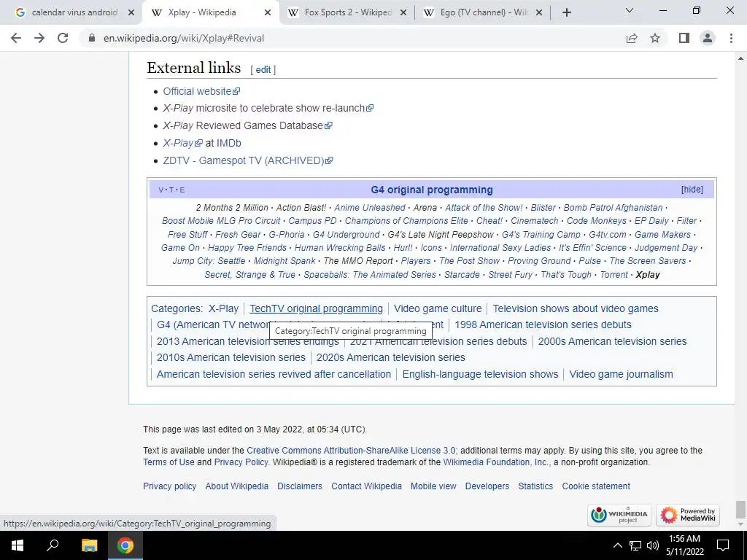Click the scrollbar up arrow
The width and height of the screenshot is (747, 560).
point(740,58)
